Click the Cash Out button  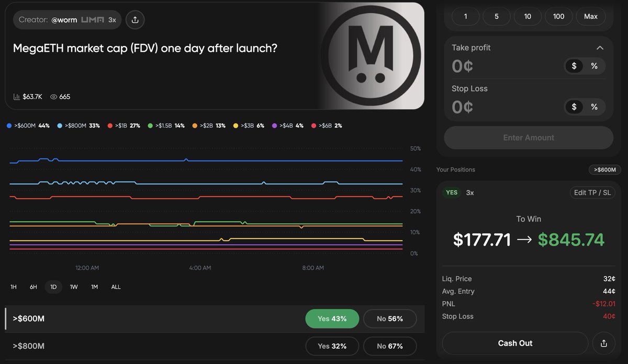pos(515,343)
